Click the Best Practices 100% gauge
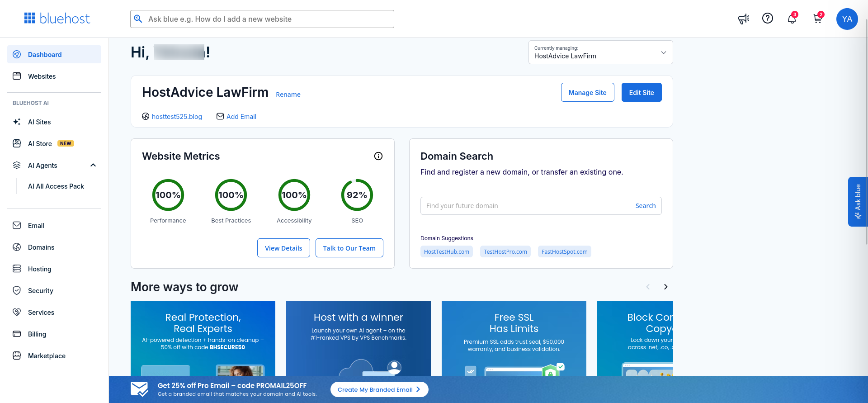Screen dimensions: 868x403 [x=231, y=195]
